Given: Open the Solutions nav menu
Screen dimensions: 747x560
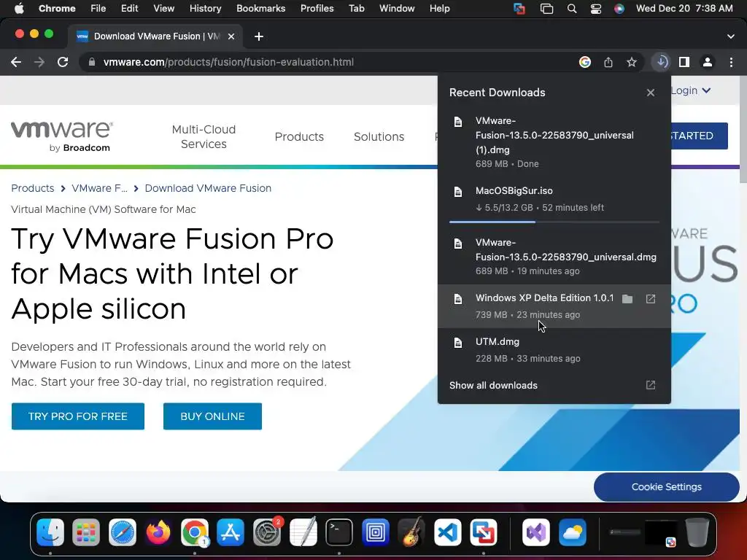Looking at the screenshot, I should click(x=379, y=136).
